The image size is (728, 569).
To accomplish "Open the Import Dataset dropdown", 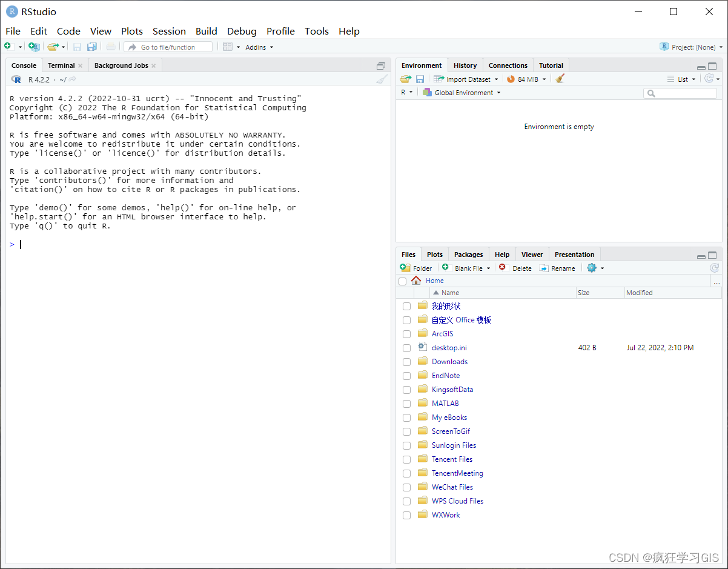I will (466, 79).
